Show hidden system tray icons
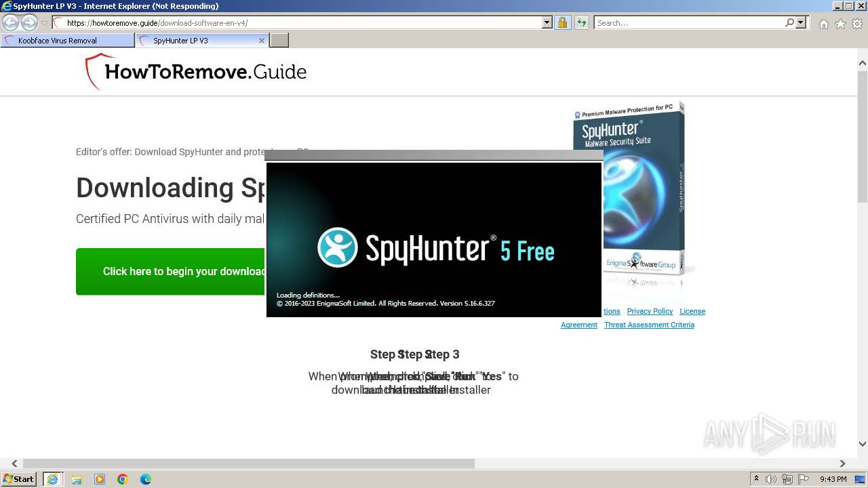 coord(756,479)
